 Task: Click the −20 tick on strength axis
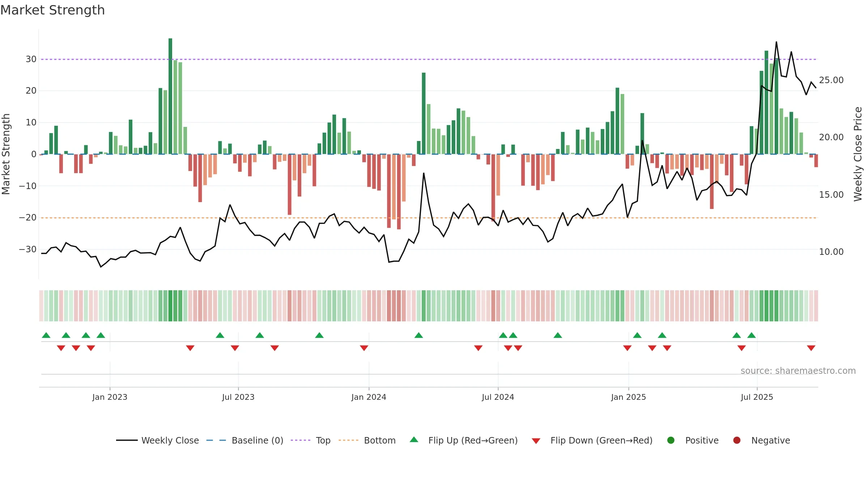28,217
